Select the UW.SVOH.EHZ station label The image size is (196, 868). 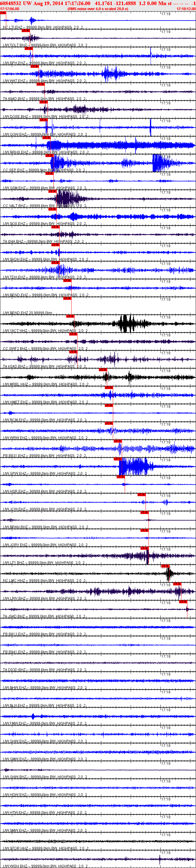point(46,259)
